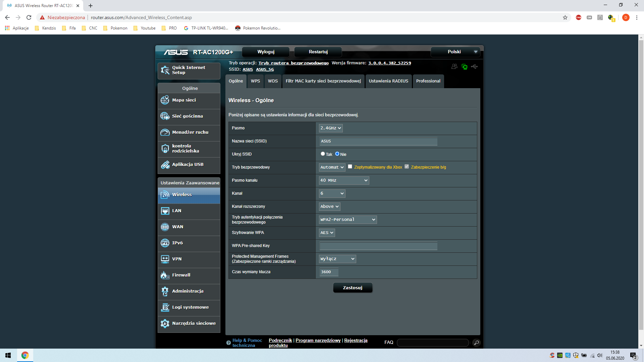Image resolution: width=644 pixels, height=362 pixels.
Task: Select Tak radio for Ukryj SSID
Action: pyautogui.click(x=323, y=154)
